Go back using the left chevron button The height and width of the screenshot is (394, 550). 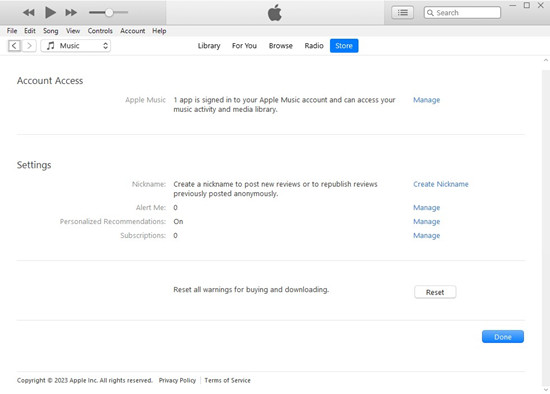coord(14,46)
